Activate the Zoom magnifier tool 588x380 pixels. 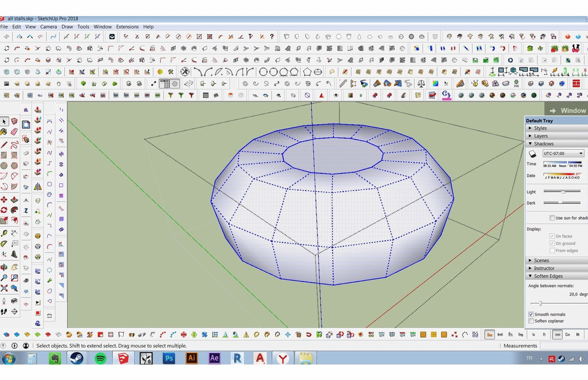point(4,278)
